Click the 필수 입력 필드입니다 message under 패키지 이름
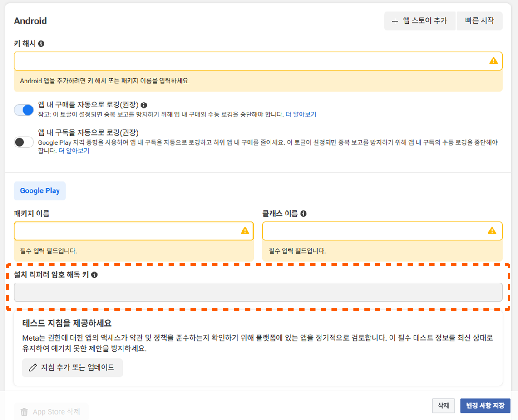The height and width of the screenshot is (420, 518). (x=49, y=251)
